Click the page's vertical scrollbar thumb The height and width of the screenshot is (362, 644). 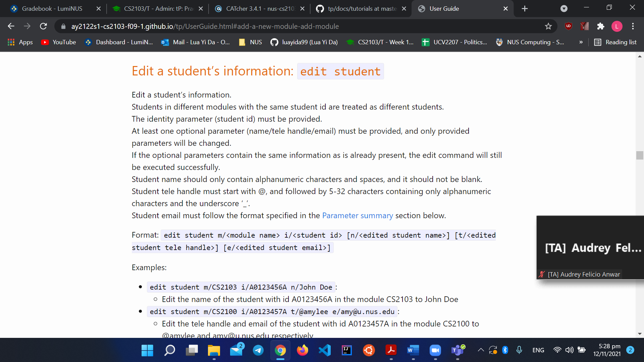tap(640, 155)
